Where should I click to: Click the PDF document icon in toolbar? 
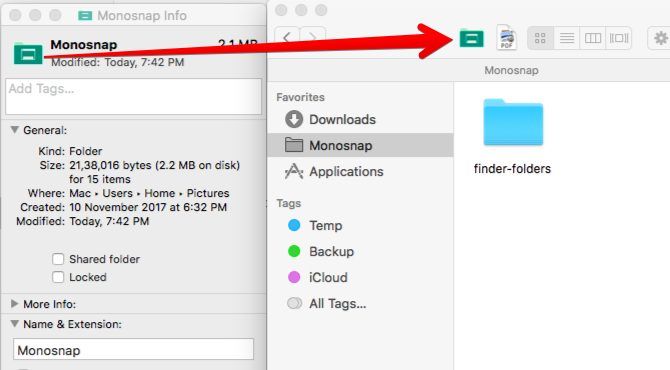click(x=506, y=38)
